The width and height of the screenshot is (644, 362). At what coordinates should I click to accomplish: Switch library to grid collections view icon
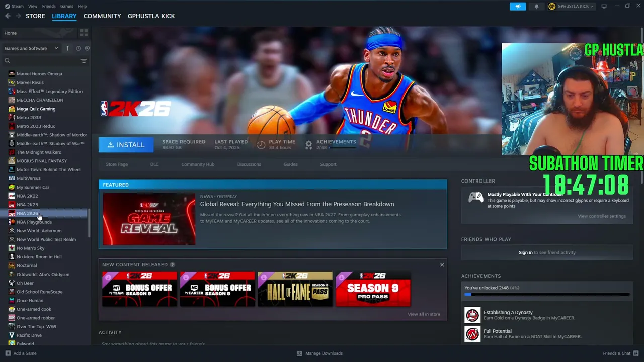point(84,33)
